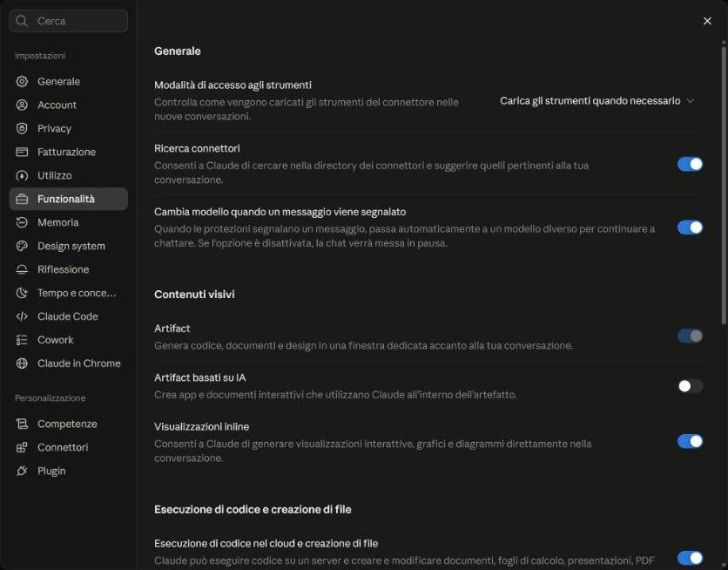Click the Funzionalità briefcase icon

[22, 199]
